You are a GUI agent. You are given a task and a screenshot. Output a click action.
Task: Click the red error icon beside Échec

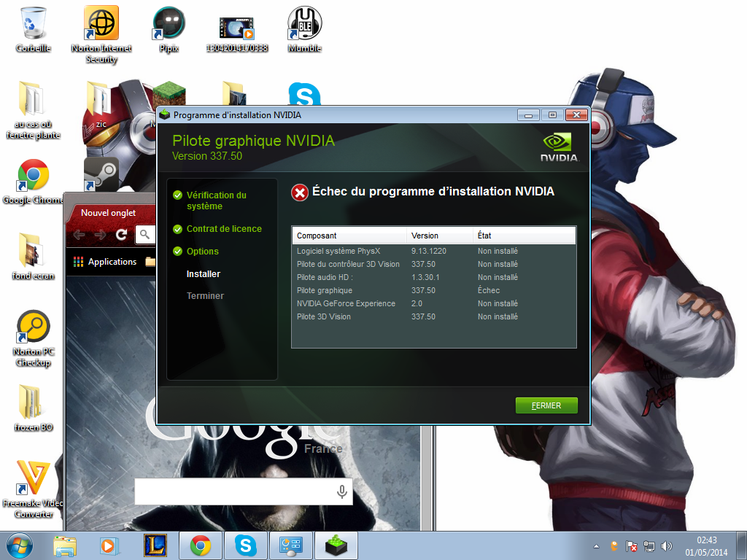pos(300,192)
